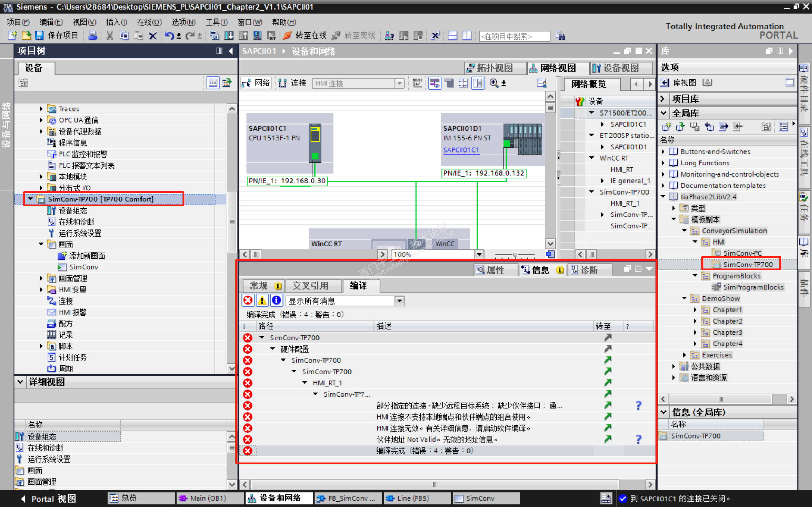812x507 pixels.
Task: Open help for the missing partner interface error
Action: tap(638, 406)
